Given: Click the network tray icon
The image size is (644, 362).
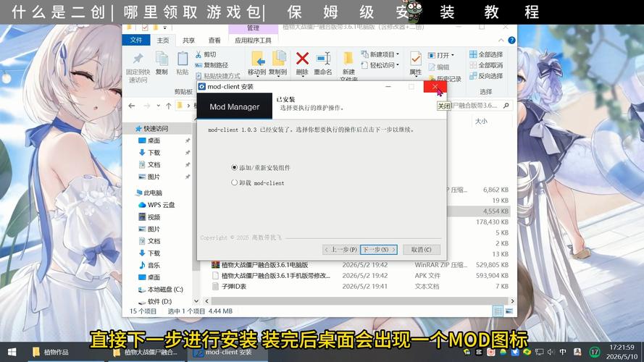Looking at the screenshot, I should pos(539,352).
